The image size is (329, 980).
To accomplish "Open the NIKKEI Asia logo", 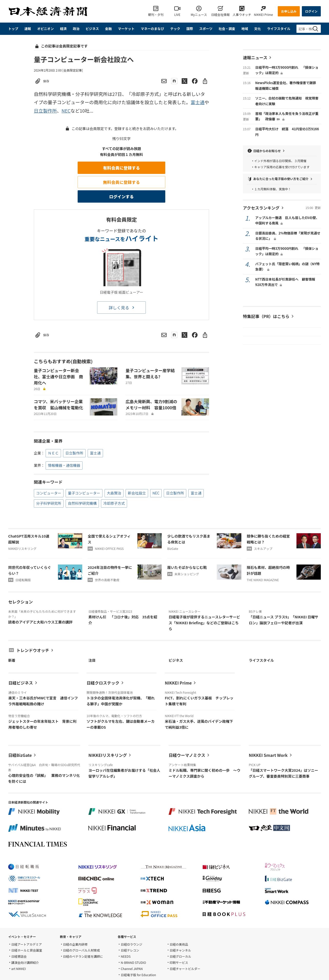I will [187, 828].
